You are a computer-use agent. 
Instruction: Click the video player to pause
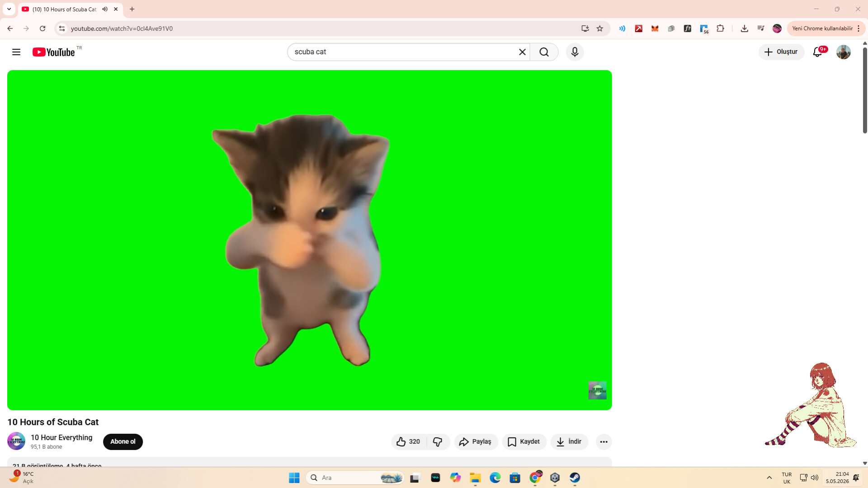tap(309, 240)
